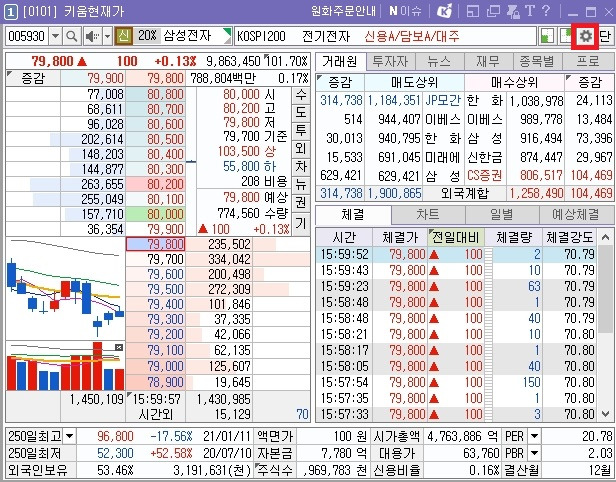
Task: Open settings via the gear icon
Action: (x=585, y=37)
